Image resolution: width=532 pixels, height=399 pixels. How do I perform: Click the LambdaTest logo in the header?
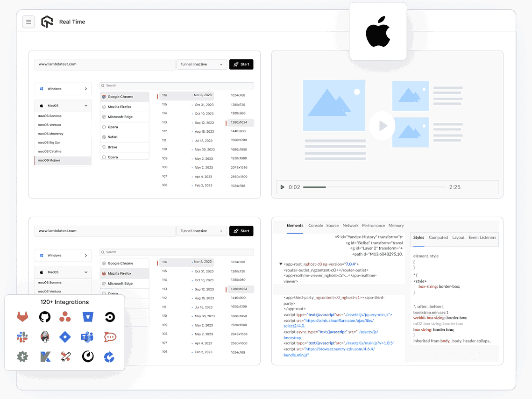click(x=47, y=21)
